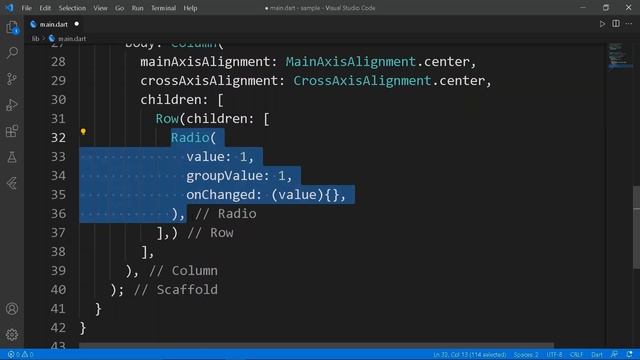Click line number 40 in gutter

(58, 289)
